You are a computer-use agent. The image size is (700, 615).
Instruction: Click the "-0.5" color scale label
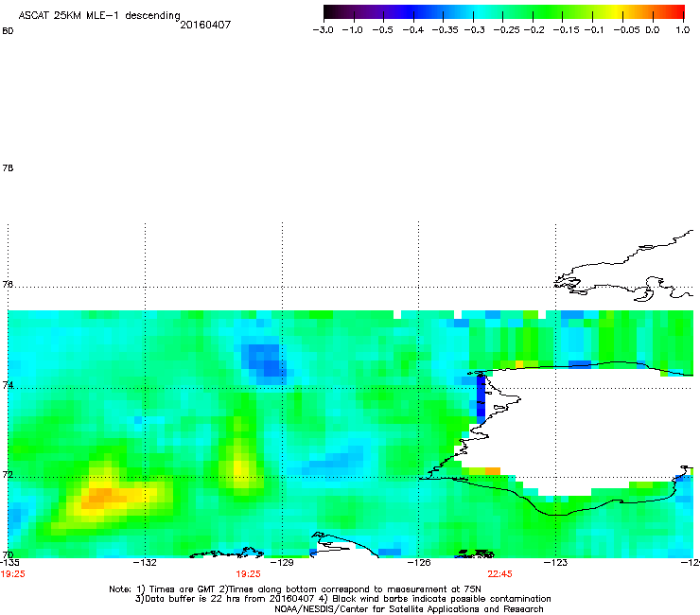382,30
